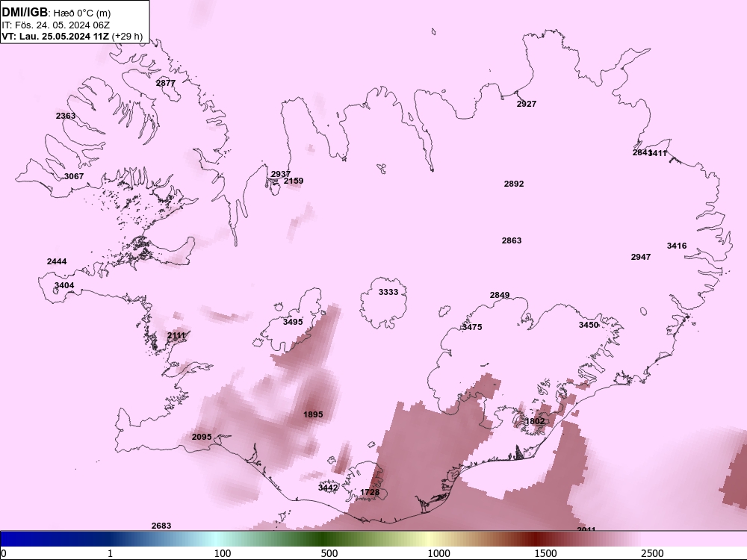Click the 2111 value label
Viewport: 747px width, 560px height.
(176, 336)
